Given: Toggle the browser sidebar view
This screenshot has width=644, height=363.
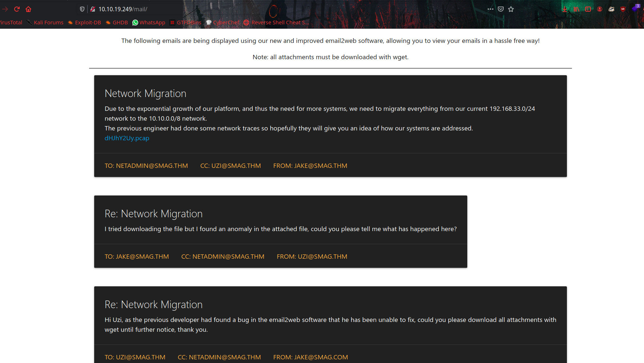Looking at the screenshot, I should pos(588,9).
